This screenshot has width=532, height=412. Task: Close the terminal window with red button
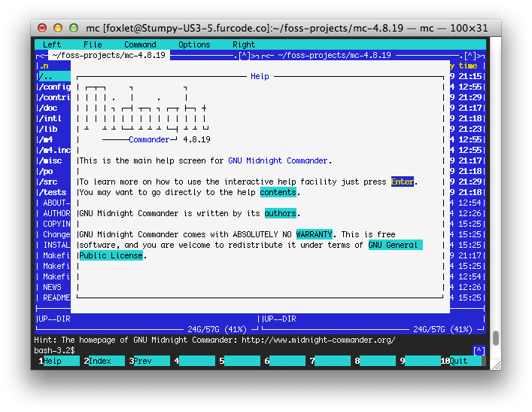tap(42, 28)
